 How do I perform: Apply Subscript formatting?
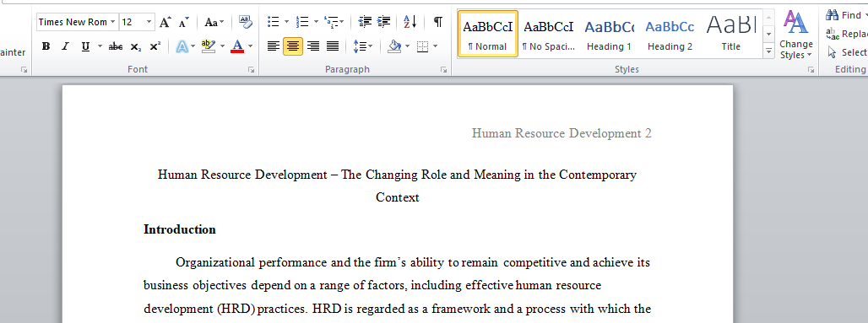point(136,46)
